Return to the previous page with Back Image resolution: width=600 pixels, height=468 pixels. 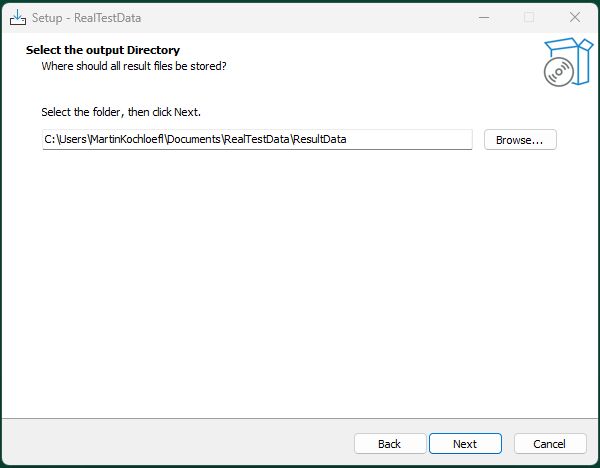[x=390, y=444]
